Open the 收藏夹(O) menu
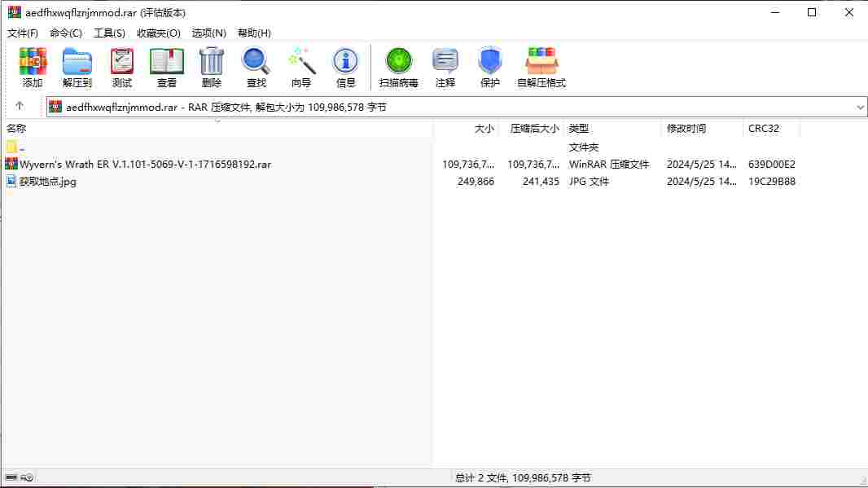 click(x=159, y=33)
